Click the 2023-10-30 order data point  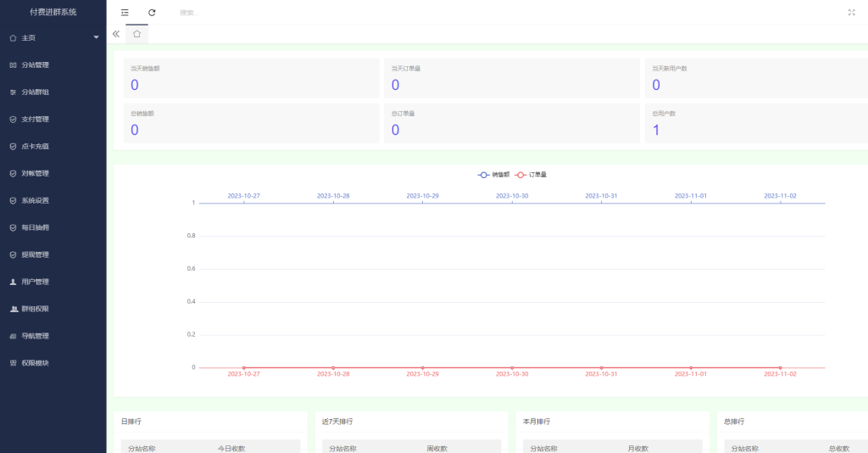pyautogui.click(x=512, y=367)
